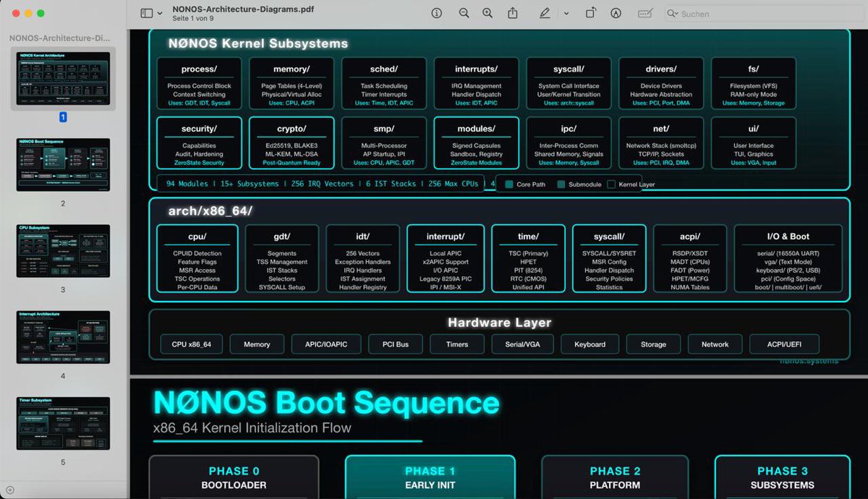This screenshot has width=868, height=499.
Task: Show the document info inspector
Action: pyautogui.click(x=436, y=13)
